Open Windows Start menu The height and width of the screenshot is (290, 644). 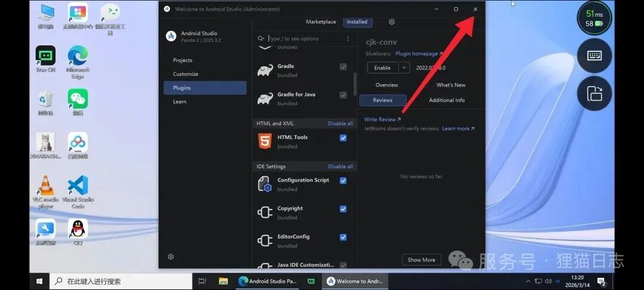click(x=39, y=282)
